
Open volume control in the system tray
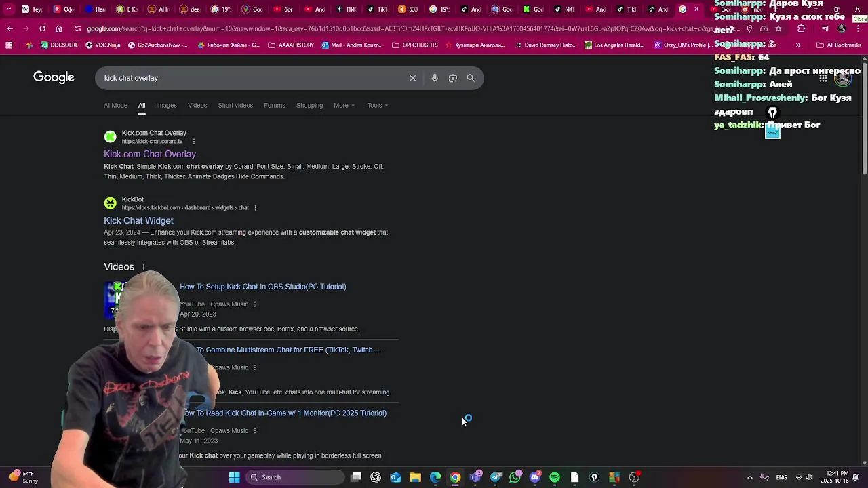[808, 477]
